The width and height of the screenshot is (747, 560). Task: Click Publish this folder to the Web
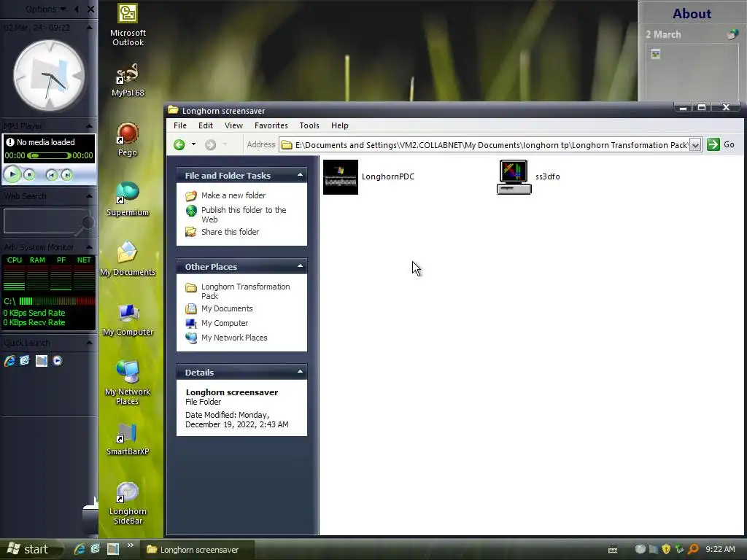click(236, 215)
